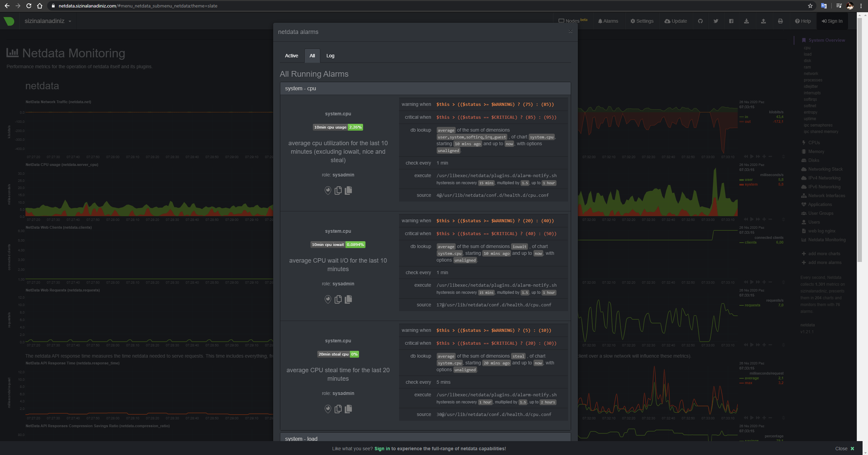Collapse the system - cpu alarm group header
This screenshot has width=868, height=455.
pos(425,88)
